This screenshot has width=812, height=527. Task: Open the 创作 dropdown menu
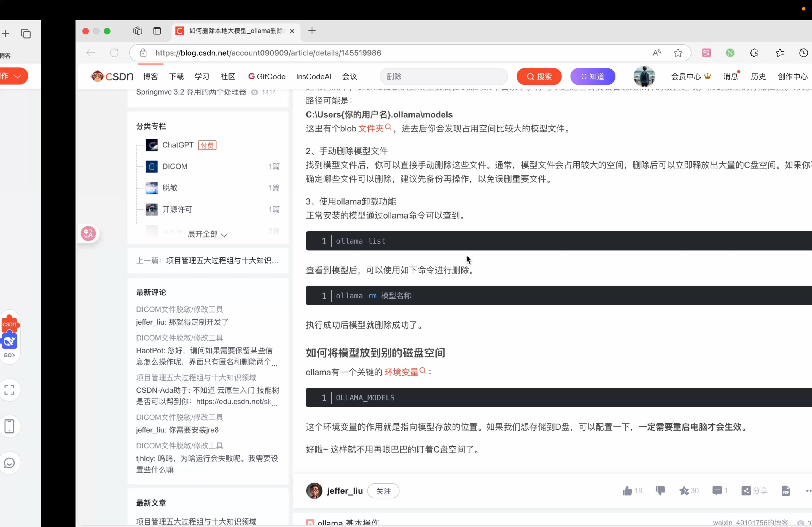pyautogui.click(x=14, y=76)
